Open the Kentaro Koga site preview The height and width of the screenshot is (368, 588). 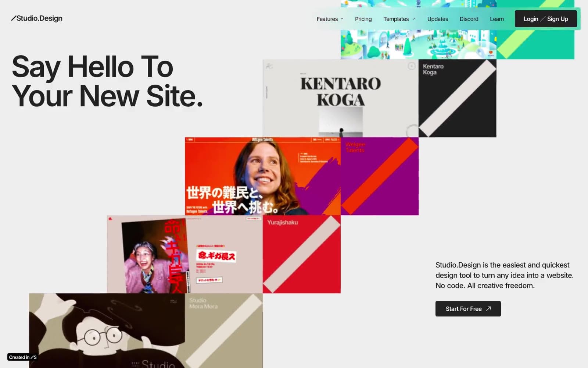pyautogui.click(x=341, y=98)
